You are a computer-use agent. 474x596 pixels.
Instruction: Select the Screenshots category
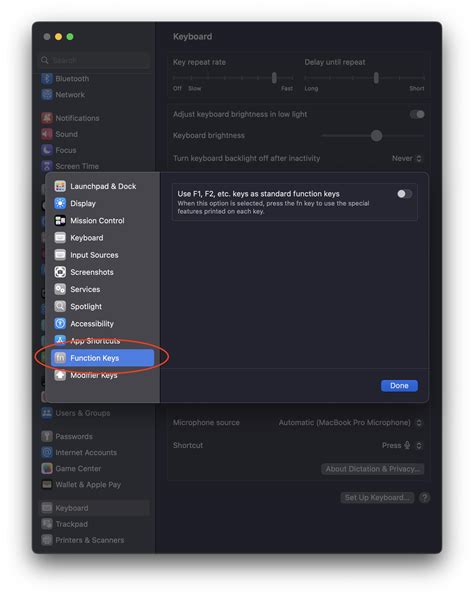(x=103, y=272)
